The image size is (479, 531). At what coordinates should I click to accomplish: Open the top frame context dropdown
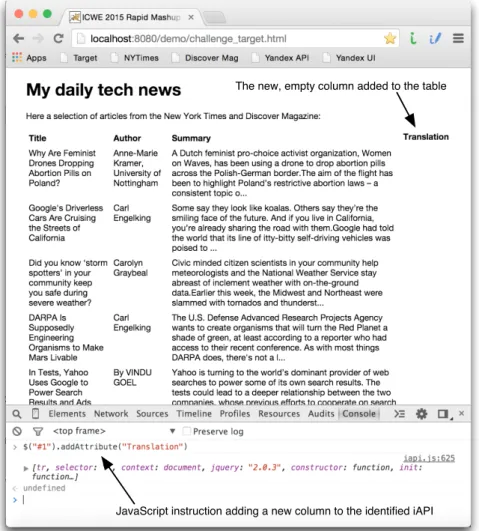(x=114, y=431)
